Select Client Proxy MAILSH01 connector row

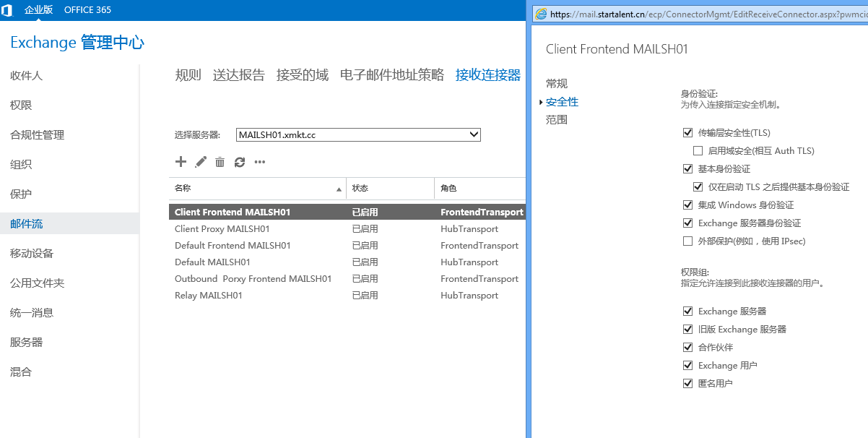tap(347, 229)
